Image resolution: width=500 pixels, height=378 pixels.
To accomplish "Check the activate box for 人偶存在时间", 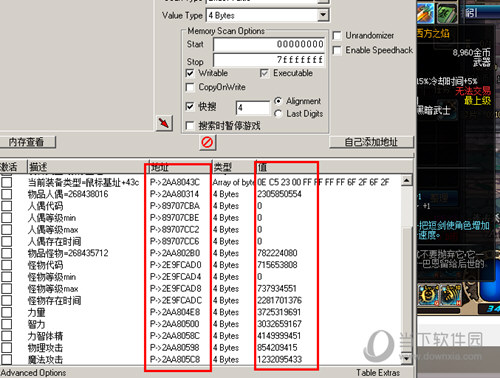I will tap(7, 241).
